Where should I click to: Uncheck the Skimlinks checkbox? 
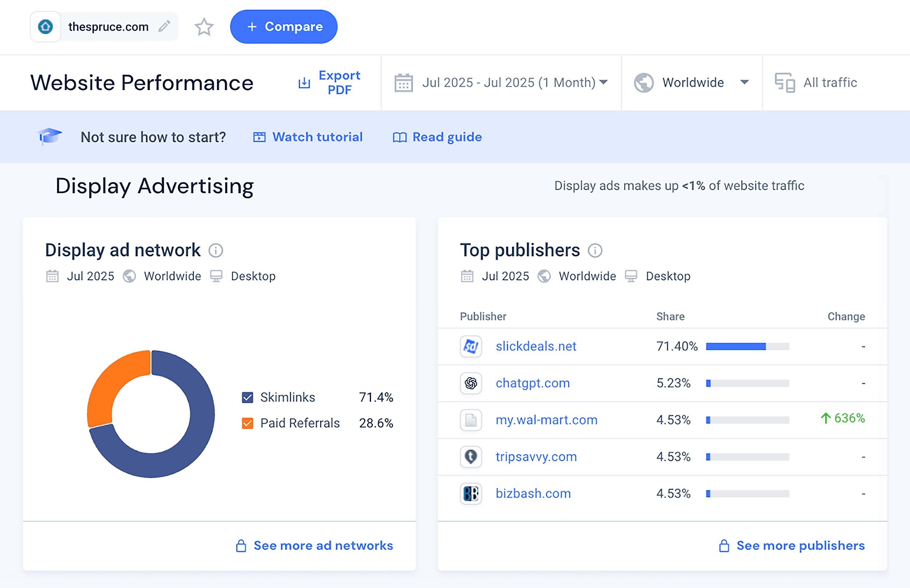coord(247,397)
